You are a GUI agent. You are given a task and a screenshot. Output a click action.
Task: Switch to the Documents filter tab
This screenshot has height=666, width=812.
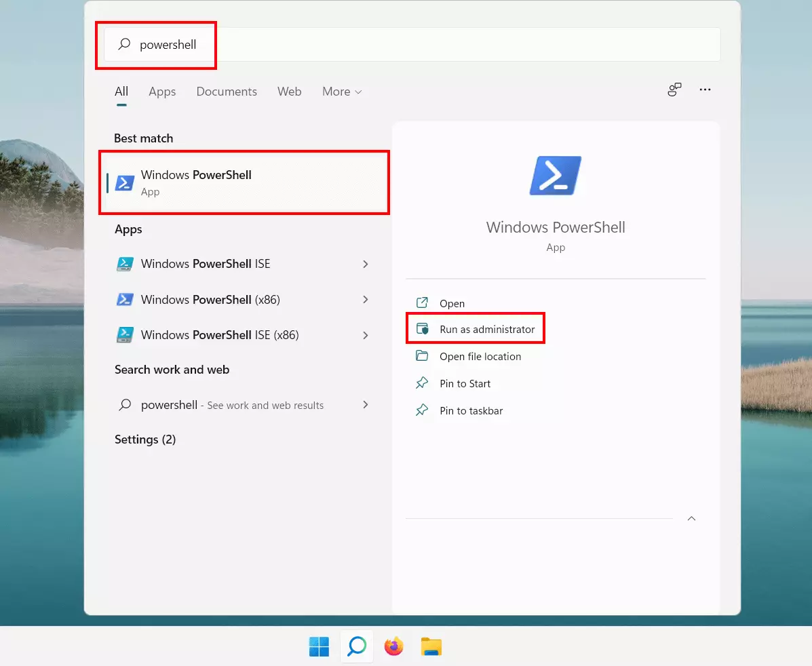pyautogui.click(x=227, y=92)
